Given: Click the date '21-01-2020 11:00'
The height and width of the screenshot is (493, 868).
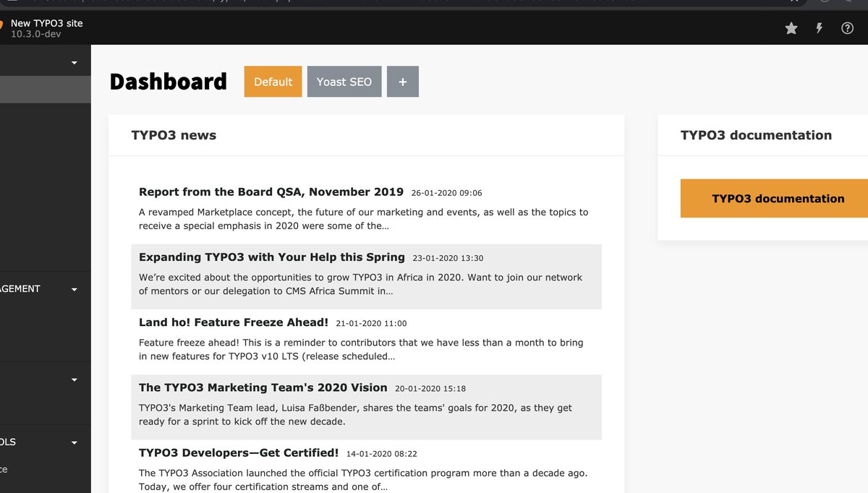Looking at the screenshot, I should click(x=372, y=323).
